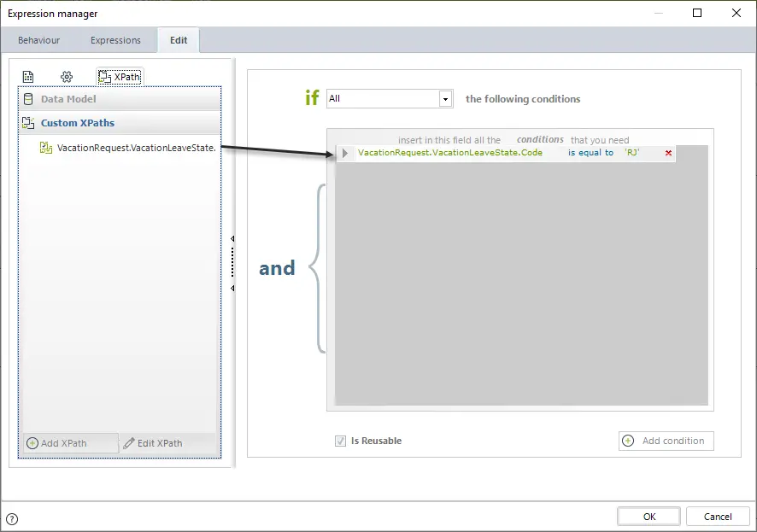Toggle the Is Reusable checkbox
757x532 pixels.
click(340, 441)
